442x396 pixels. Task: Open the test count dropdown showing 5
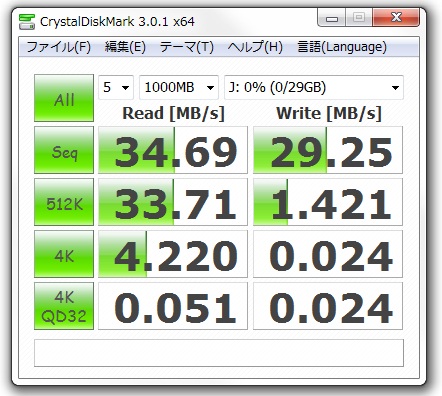click(116, 87)
